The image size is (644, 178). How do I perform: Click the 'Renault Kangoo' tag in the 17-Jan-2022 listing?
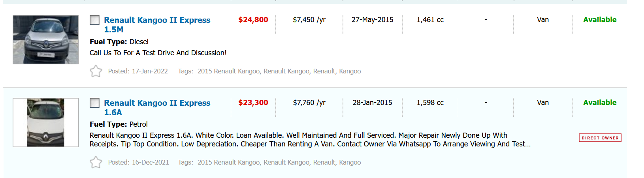[x=286, y=71]
